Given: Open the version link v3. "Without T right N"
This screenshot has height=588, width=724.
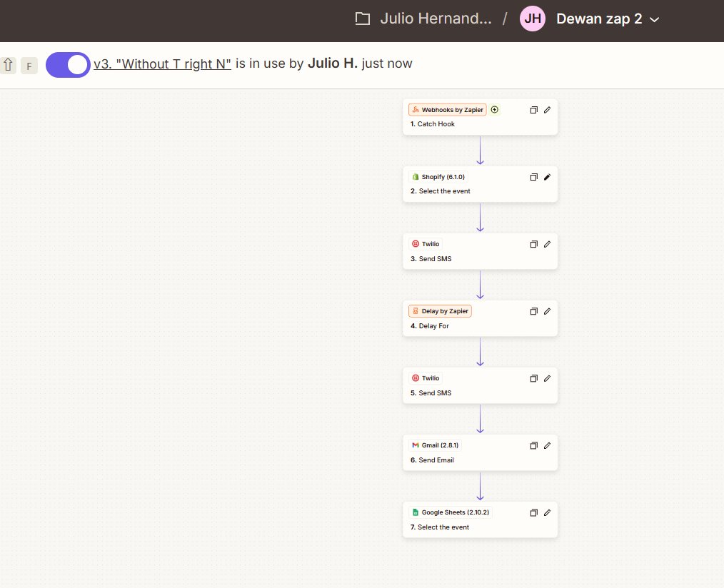Looking at the screenshot, I should point(162,64).
